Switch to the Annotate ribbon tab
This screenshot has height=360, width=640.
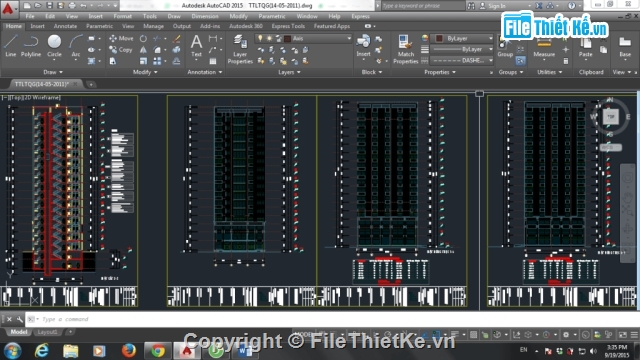click(65, 26)
